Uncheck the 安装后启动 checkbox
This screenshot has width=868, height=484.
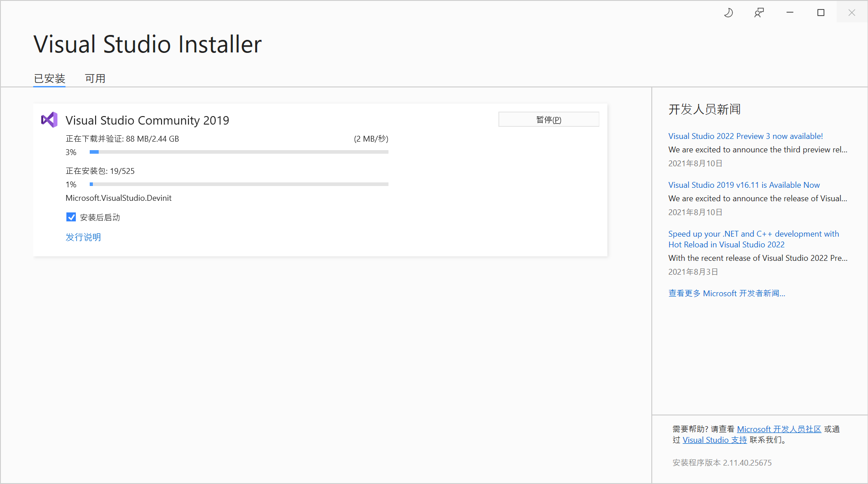(x=71, y=217)
